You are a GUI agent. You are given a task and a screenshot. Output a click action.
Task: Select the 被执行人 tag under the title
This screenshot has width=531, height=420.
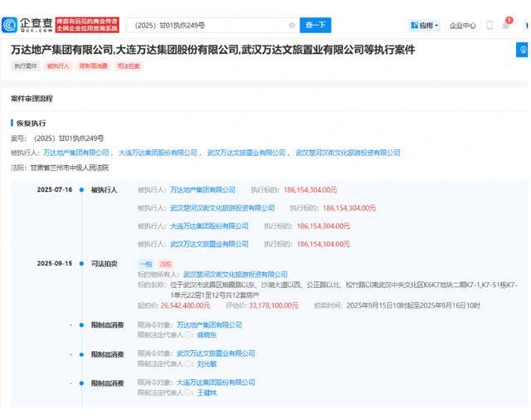coord(58,66)
